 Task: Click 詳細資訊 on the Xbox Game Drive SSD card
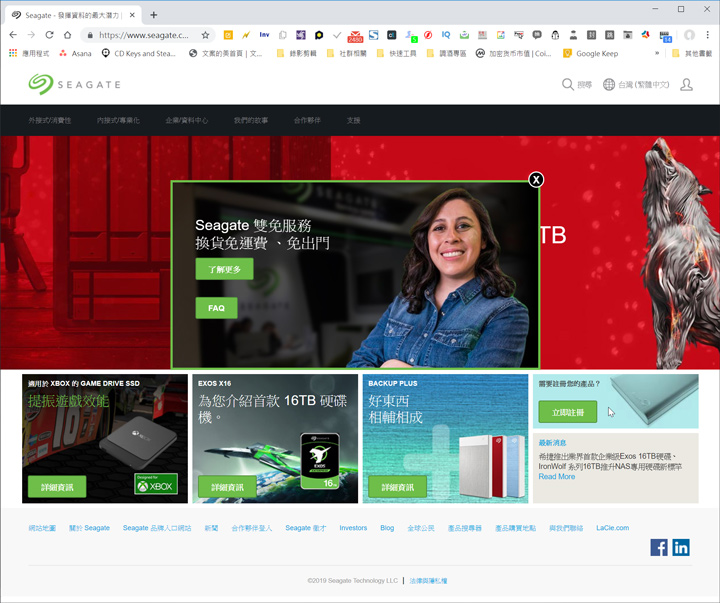point(57,487)
